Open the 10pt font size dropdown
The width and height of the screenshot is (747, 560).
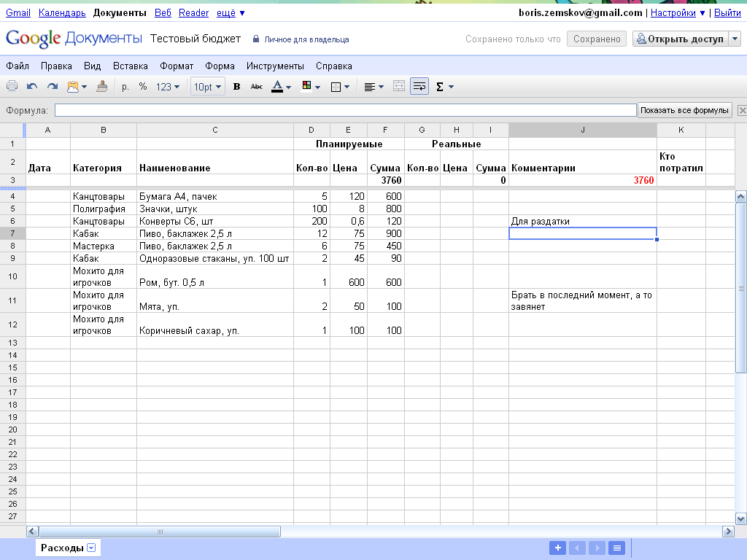[208, 87]
